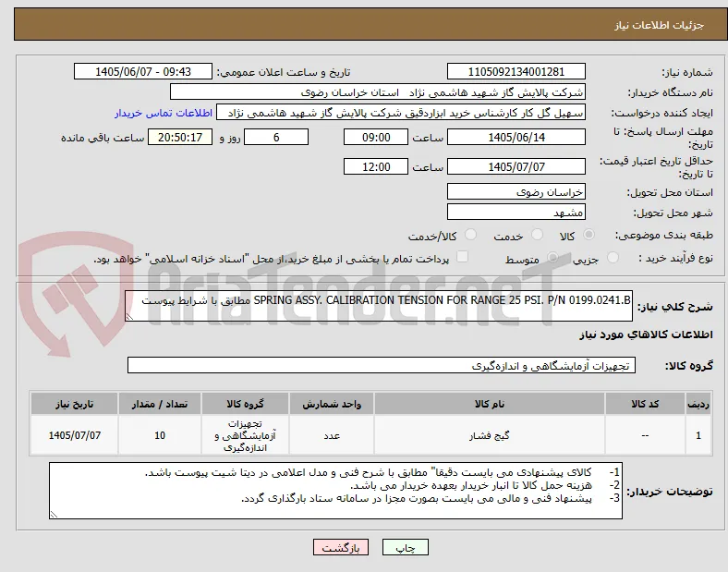Click the شرح کلی نیاز label
Image resolution: width=728 pixels, height=572 pixels.
click(674, 307)
